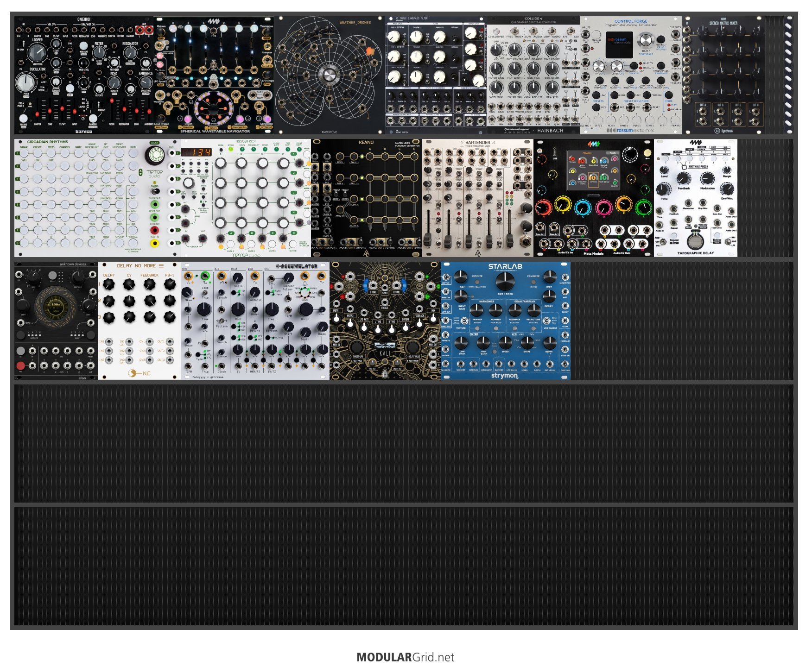The width and height of the screenshot is (812, 667).
Task: Click the KALI logo text
Action: tap(385, 353)
